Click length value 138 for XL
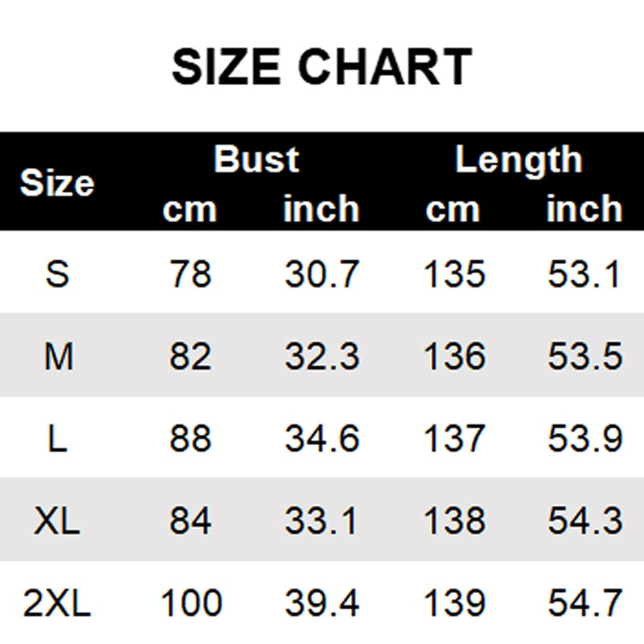This screenshot has width=644, height=644. click(x=455, y=522)
